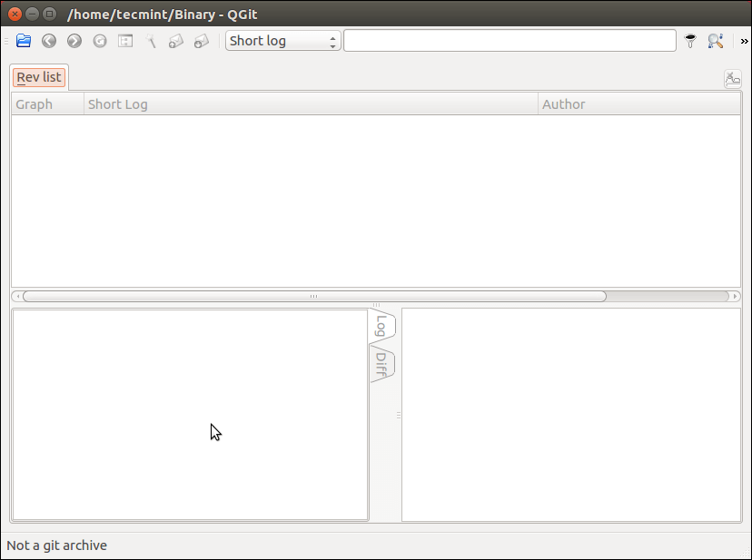Click the status bar message Not a git archive
752x560 pixels.
pyautogui.click(x=56, y=545)
